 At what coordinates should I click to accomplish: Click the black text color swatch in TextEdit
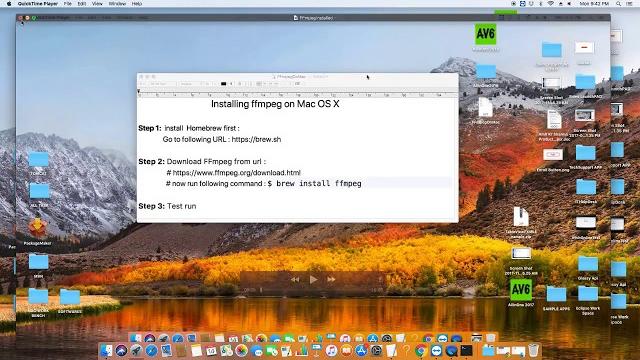click(223, 84)
